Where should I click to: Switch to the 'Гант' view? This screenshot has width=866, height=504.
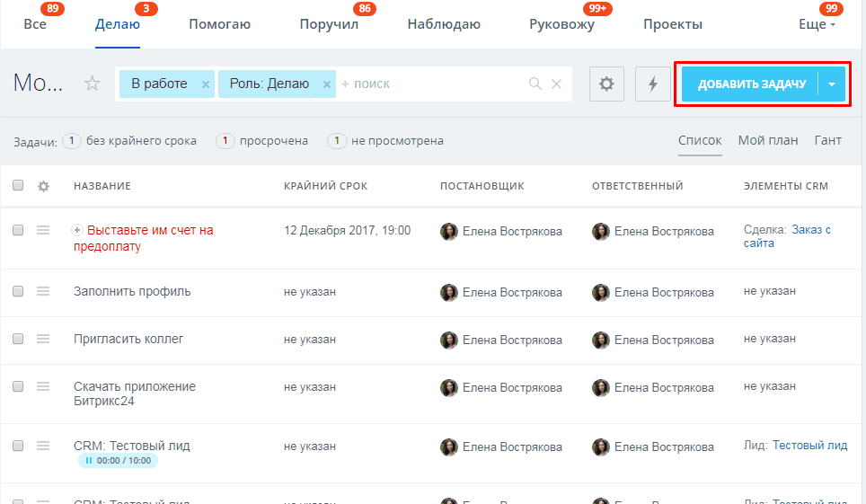(827, 140)
